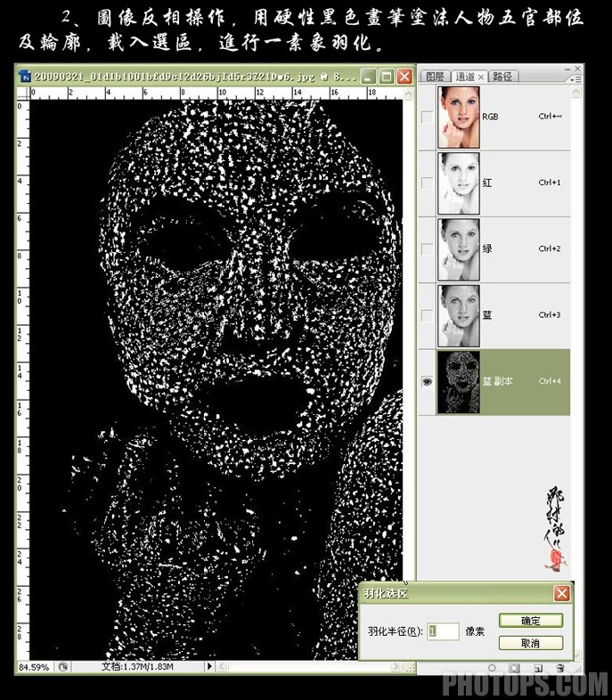Close the 羽化选区 dialog
The height and width of the screenshot is (700, 612).
(561, 594)
